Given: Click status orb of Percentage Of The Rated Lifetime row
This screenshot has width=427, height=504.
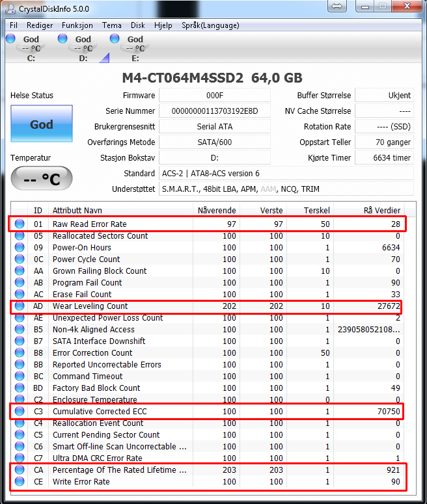Looking at the screenshot, I should (x=20, y=470).
